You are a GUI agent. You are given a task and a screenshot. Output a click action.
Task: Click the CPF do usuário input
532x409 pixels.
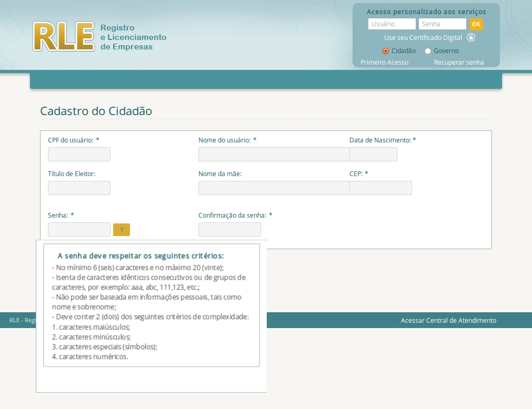click(79, 154)
